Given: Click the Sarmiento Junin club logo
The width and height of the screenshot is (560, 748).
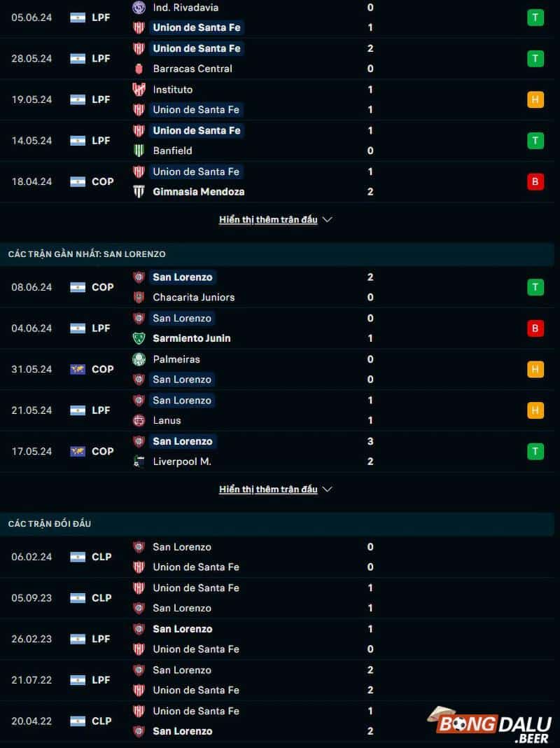Looking at the screenshot, I should 139,338.
